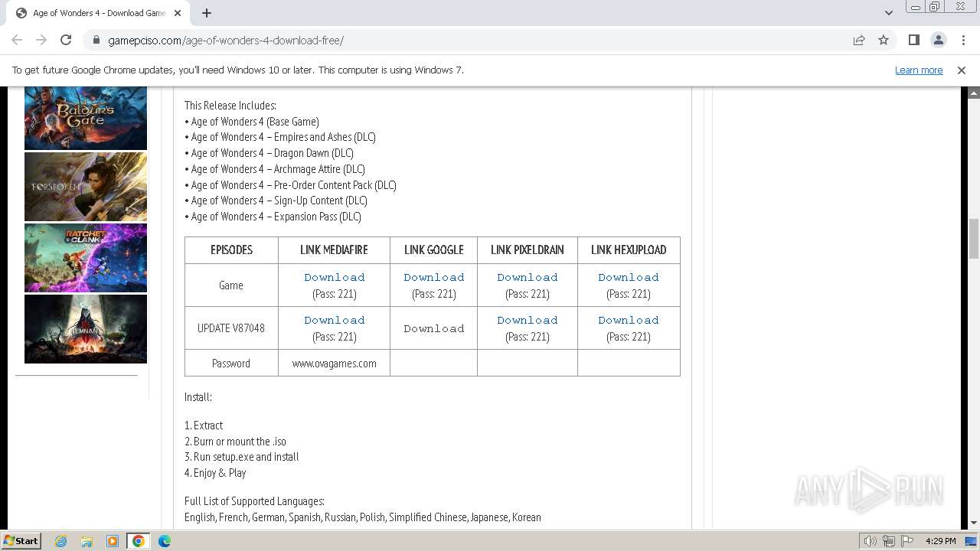Click the LINK MEDIAFIRE column header
Viewport: 980px width, 551px height.
pos(334,250)
